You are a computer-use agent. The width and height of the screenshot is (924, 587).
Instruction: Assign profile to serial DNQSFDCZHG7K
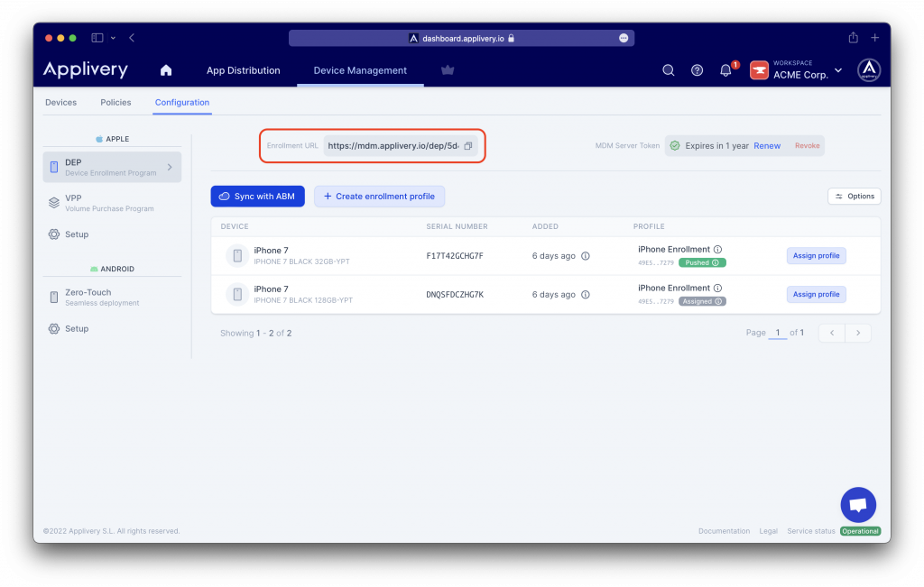tap(816, 294)
